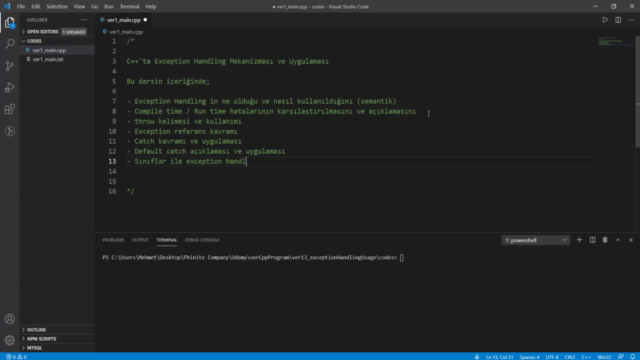
Task: Collapse the CODES folder section
Action: [x=34, y=41]
